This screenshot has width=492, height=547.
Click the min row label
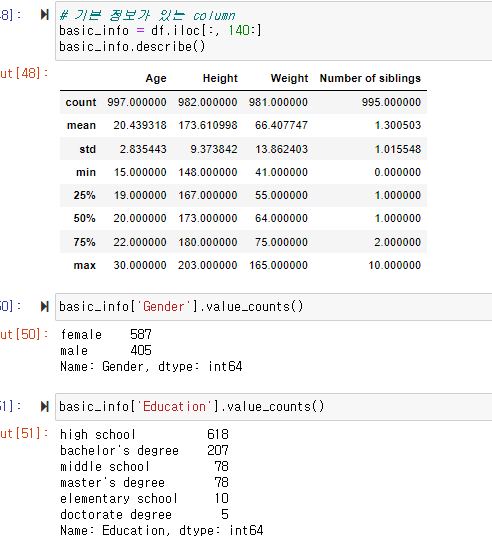[x=86, y=172]
